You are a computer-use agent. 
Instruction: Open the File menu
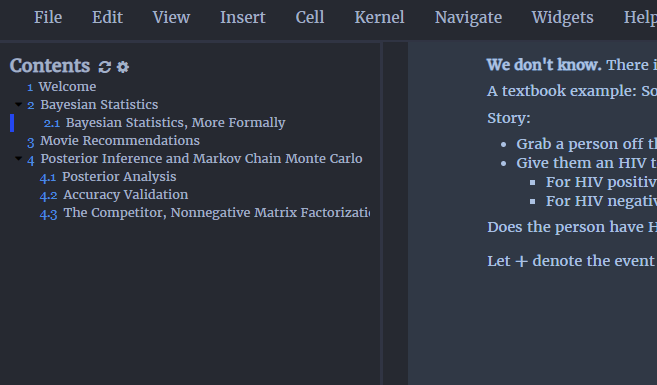[x=48, y=18]
